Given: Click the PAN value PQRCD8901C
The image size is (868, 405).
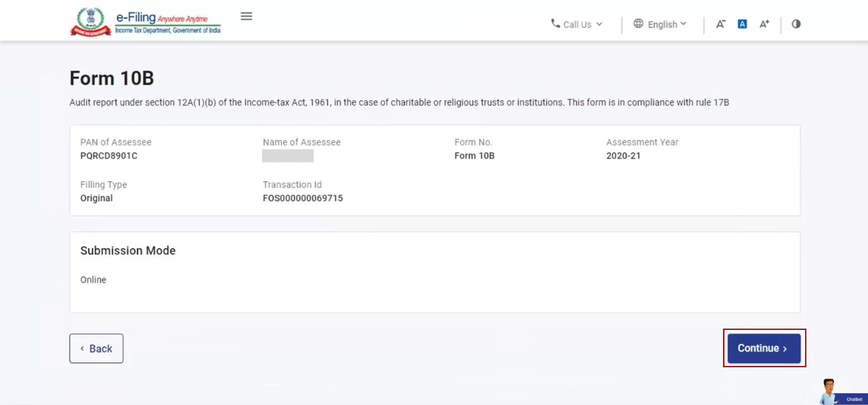Looking at the screenshot, I should (x=108, y=156).
